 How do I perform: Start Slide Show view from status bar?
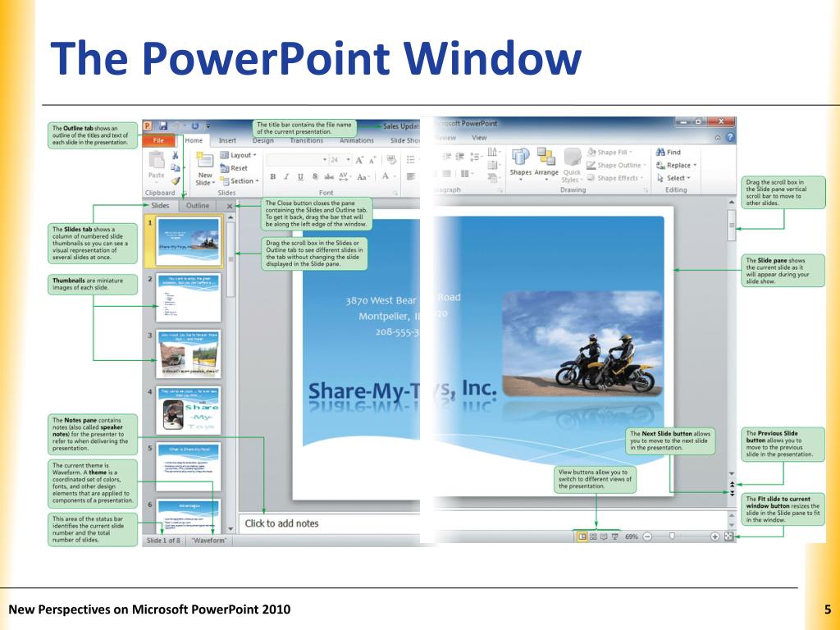pyautogui.click(x=615, y=536)
